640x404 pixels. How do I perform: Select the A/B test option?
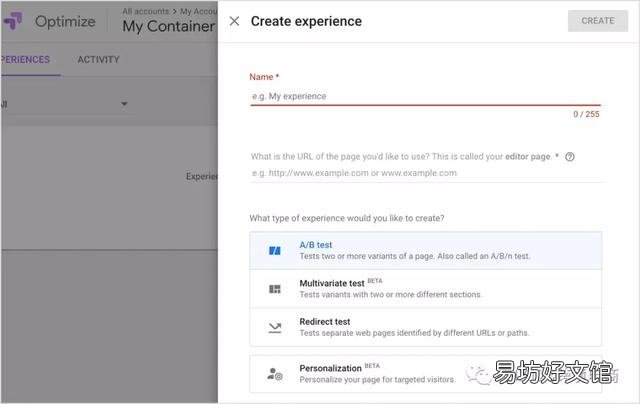point(425,251)
